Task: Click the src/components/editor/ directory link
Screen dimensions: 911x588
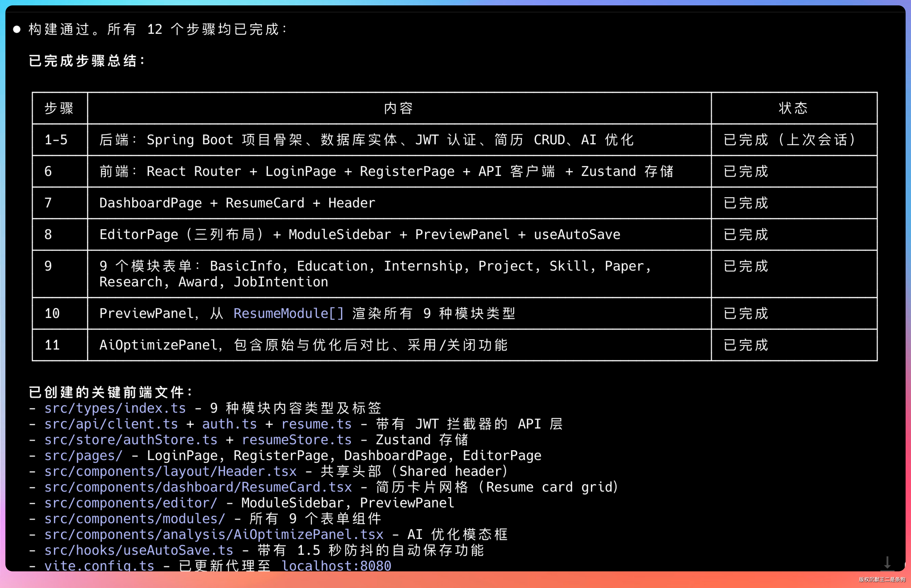Action: pyautogui.click(x=131, y=503)
